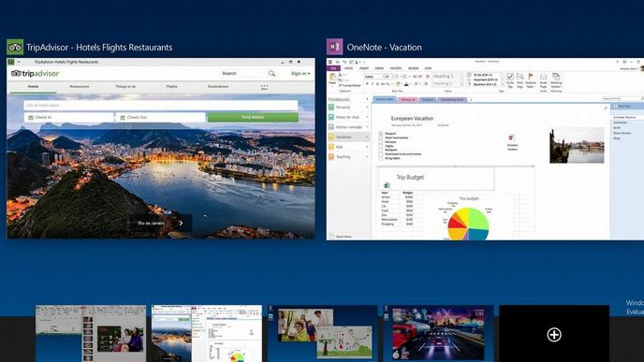The width and height of the screenshot is (644, 362).
Task: Open the pink Packing List section tab
Action: click(407, 100)
